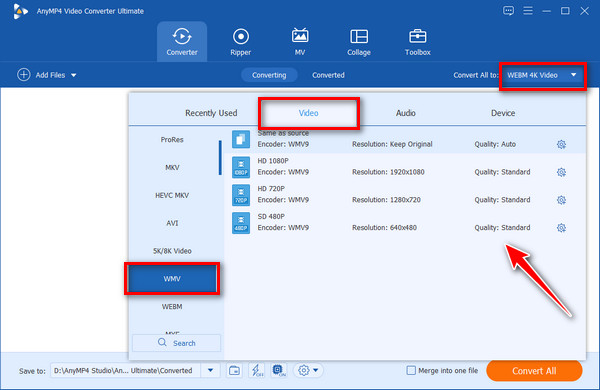Click the Add Files label

coord(50,75)
